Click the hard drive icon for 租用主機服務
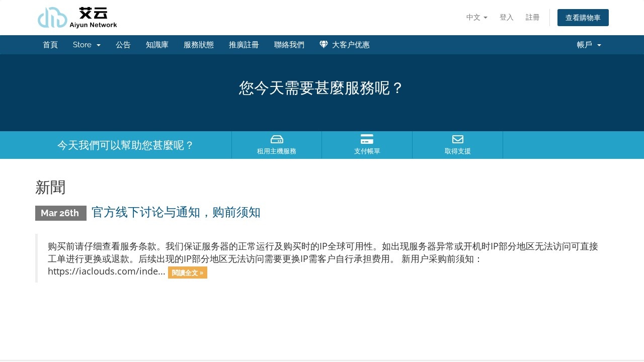The width and height of the screenshot is (644, 362). 277,139
